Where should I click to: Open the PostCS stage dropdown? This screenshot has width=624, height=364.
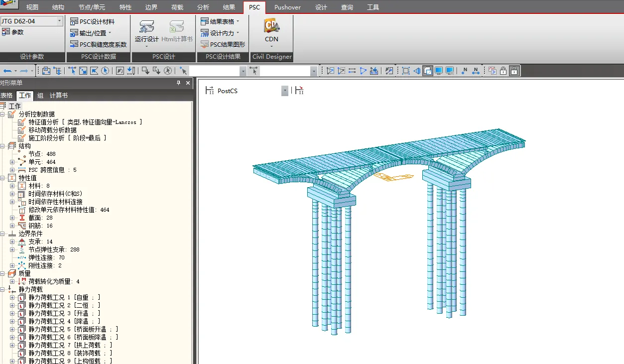[285, 91]
